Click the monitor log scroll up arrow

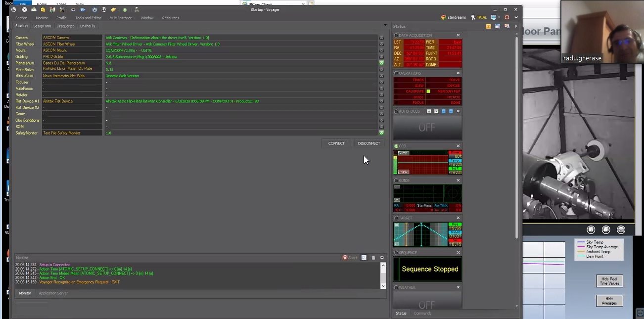coord(383,265)
